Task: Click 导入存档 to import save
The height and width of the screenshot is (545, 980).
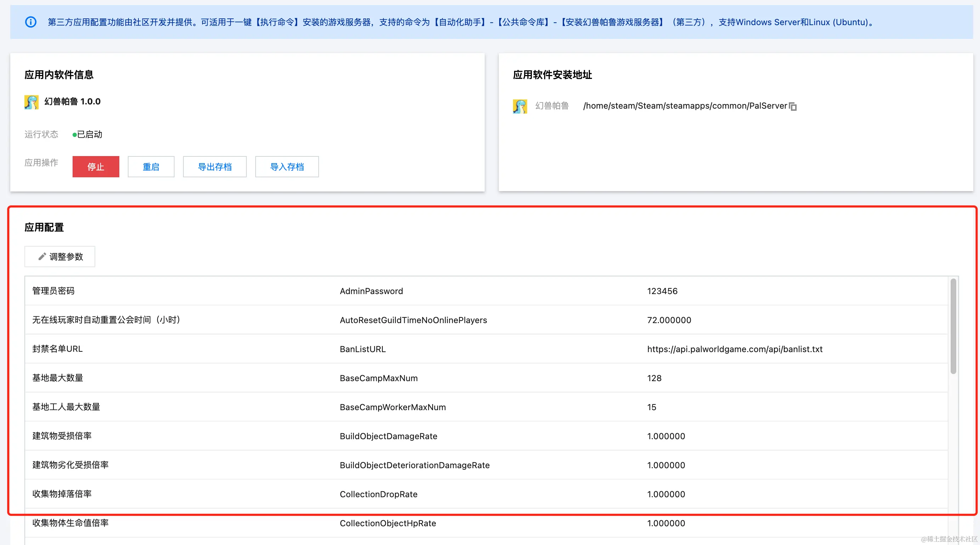Action: point(287,167)
